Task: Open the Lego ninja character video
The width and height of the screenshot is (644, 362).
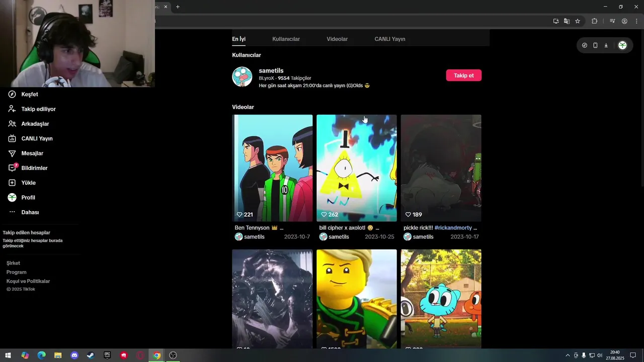Action: coord(357,299)
